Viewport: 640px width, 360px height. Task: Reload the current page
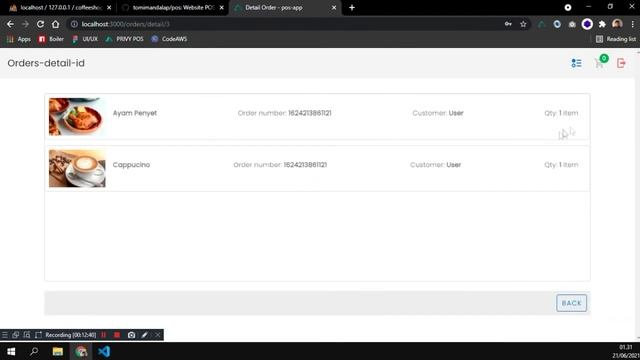coord(40,24)
